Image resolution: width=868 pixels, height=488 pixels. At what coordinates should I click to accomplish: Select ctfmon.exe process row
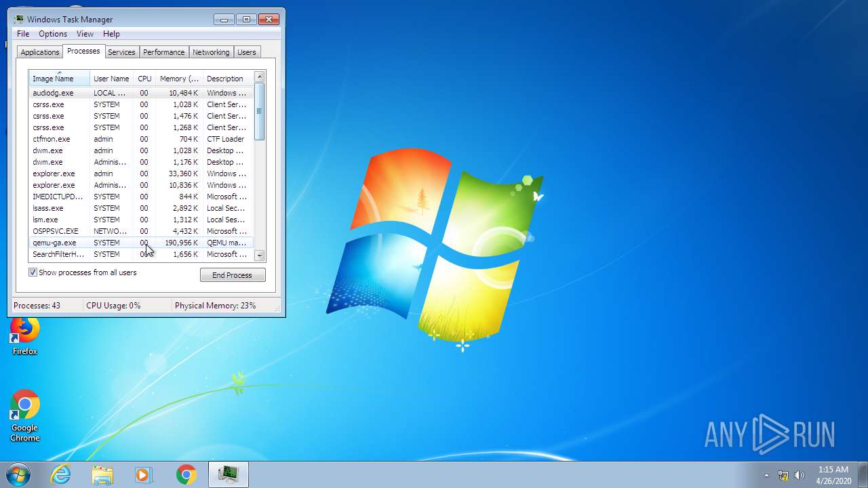click(x=141, y=139)
